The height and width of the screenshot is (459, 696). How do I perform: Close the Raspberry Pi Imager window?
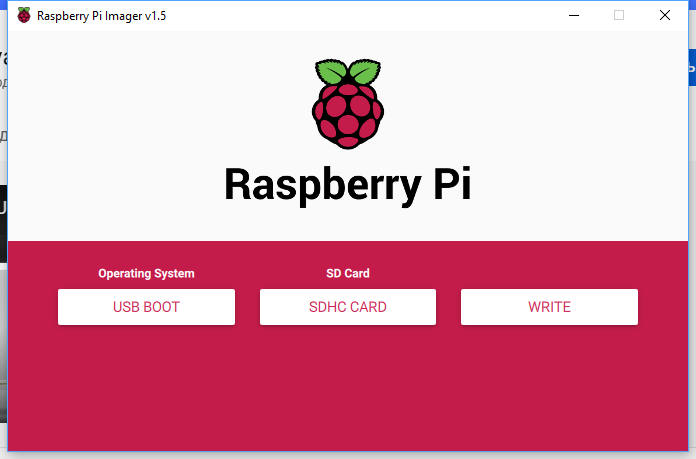(x=664, y=16)
